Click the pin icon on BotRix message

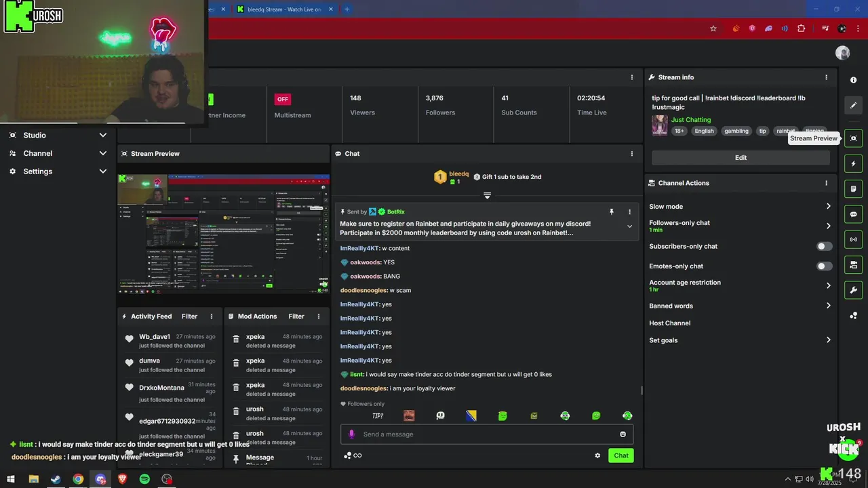click(612, 212)
